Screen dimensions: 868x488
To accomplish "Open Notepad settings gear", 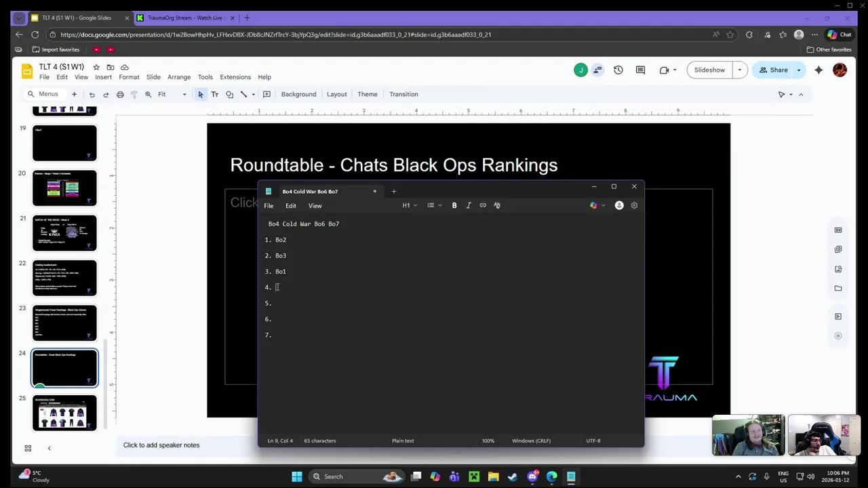I will click(x=634, y=205).
